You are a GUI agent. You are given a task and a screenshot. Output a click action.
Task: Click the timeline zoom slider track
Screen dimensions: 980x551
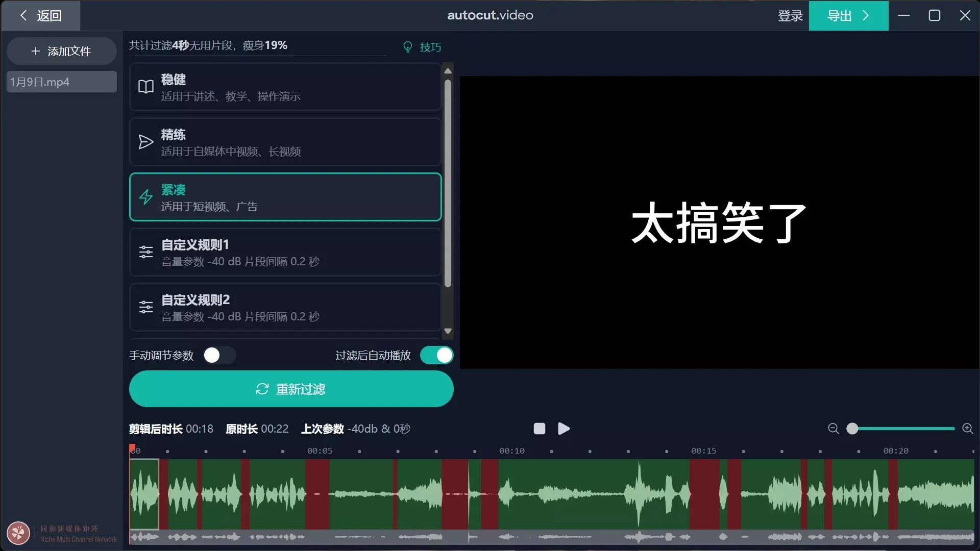pos(903,429)
